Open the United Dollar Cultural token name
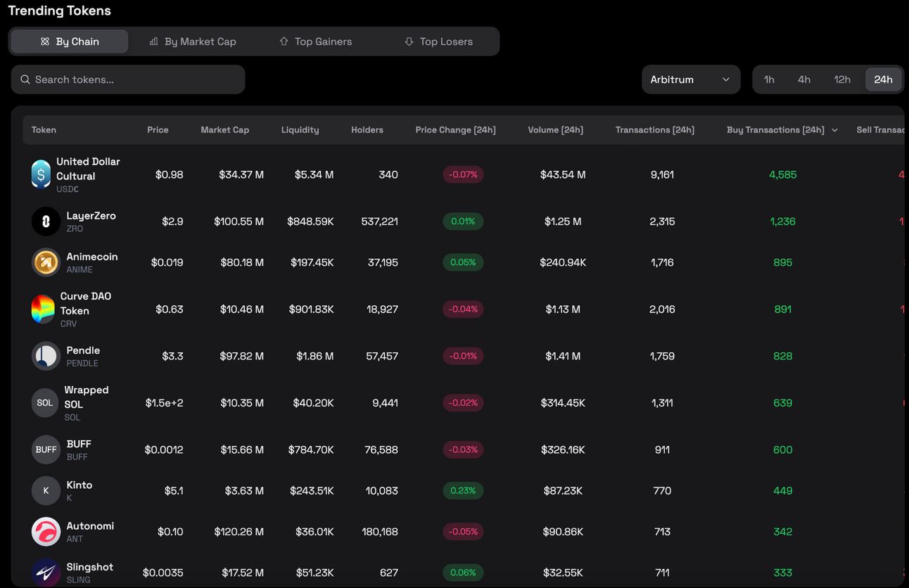The height and width of the screenshot is (588, 909). click(88, 169)
